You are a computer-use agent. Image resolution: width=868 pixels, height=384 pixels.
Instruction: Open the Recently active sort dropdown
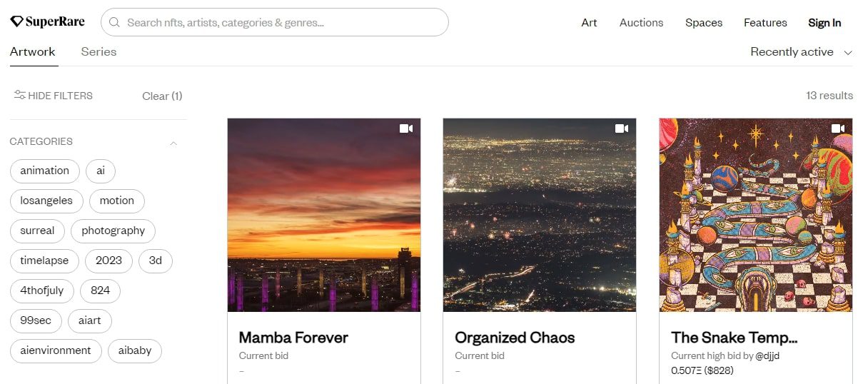pos(801,52)
